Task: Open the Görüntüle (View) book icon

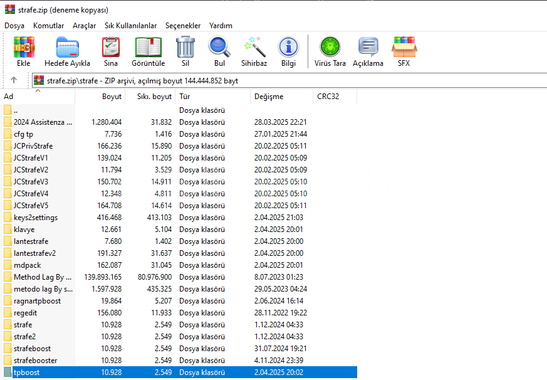Action: tap(148, 47)
